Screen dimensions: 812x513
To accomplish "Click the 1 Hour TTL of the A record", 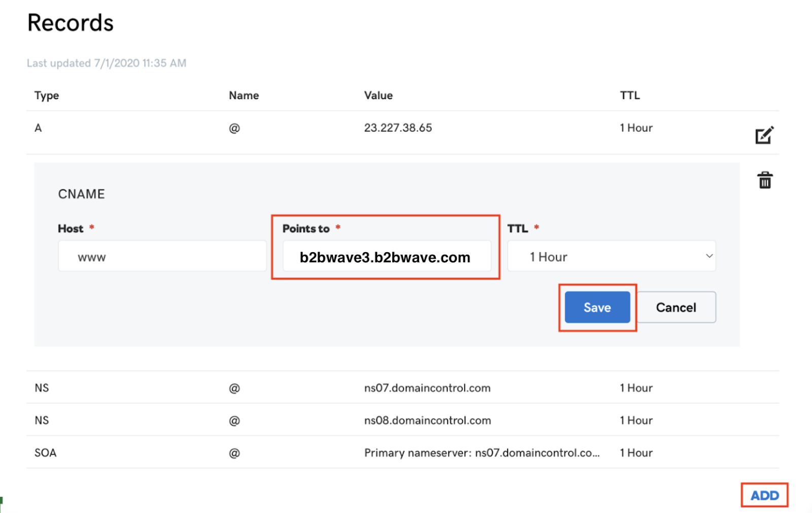I will click(636, 128).
